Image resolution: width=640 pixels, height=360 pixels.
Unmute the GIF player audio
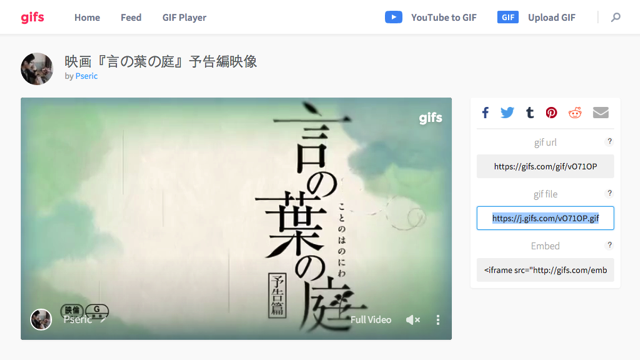point(413,320)
